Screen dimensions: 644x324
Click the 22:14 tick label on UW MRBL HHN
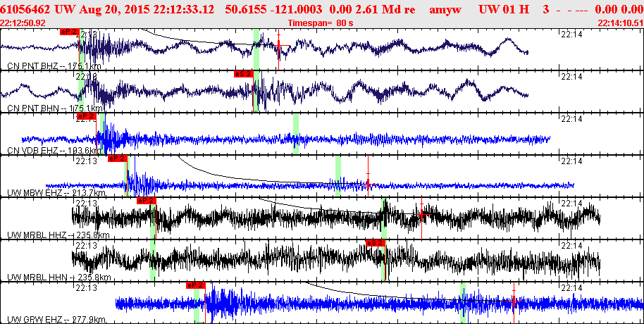571,246
